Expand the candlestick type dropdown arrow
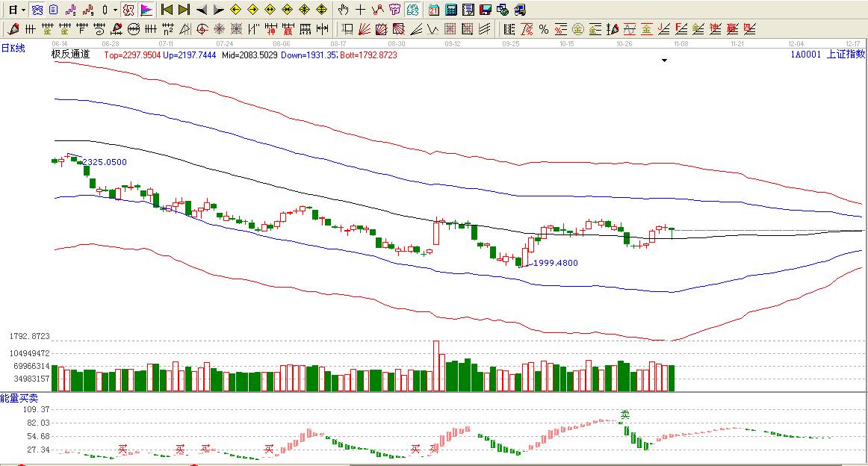868x466 pixels. 115,10
